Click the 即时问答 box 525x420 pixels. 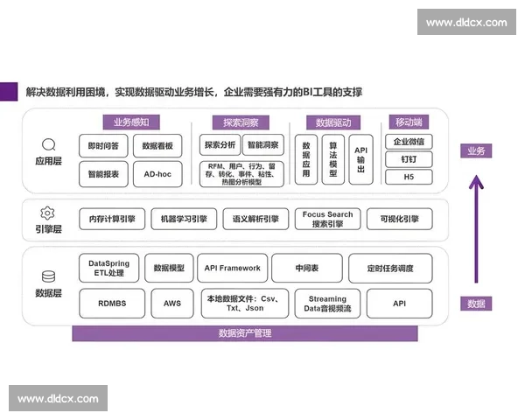(x=104, y=146)
